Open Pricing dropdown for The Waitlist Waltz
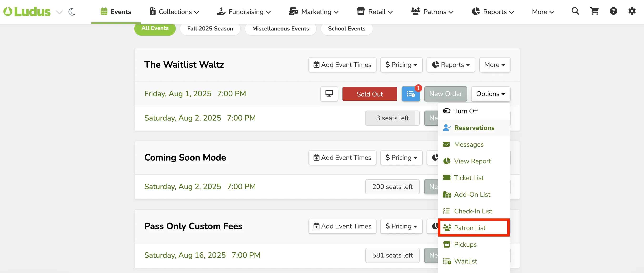This screenshot has height=273, width=644. (401, 65)
